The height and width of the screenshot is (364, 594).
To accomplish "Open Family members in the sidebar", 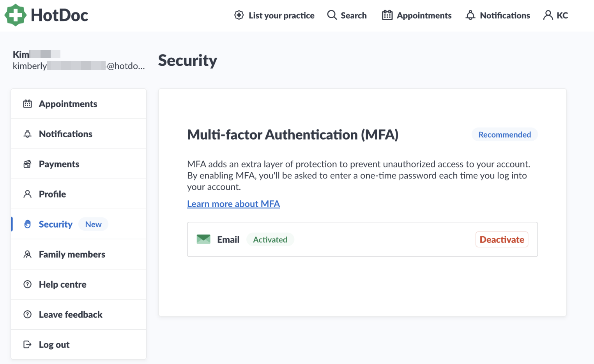I will (79, 254).
